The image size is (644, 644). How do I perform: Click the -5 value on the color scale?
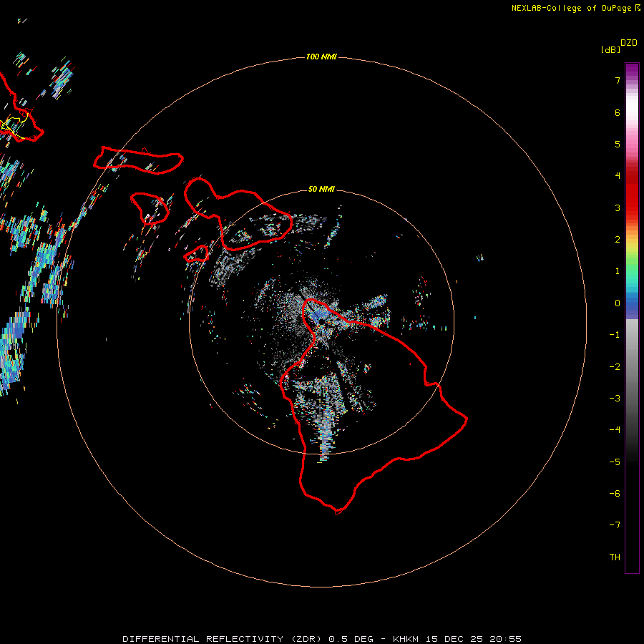615,462
